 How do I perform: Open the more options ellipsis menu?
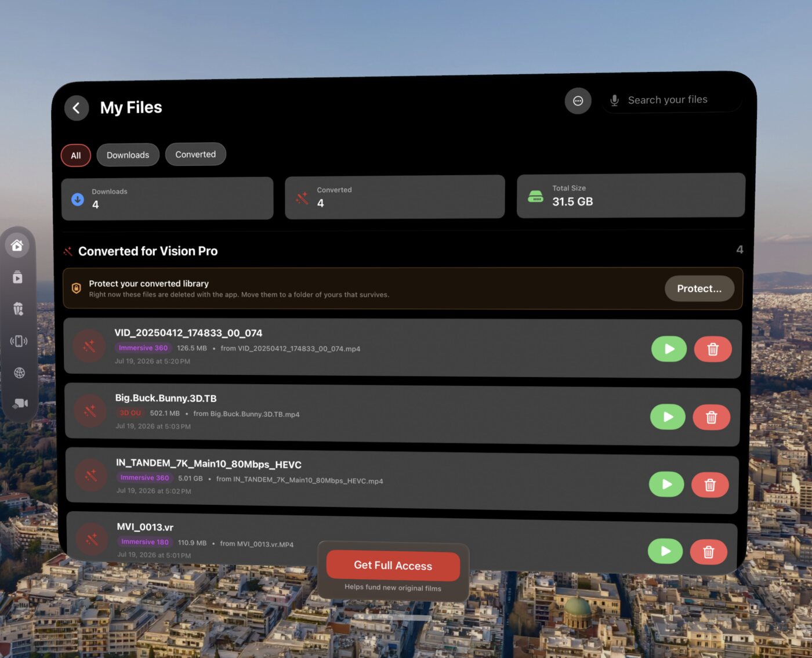[x=578, y=101]
